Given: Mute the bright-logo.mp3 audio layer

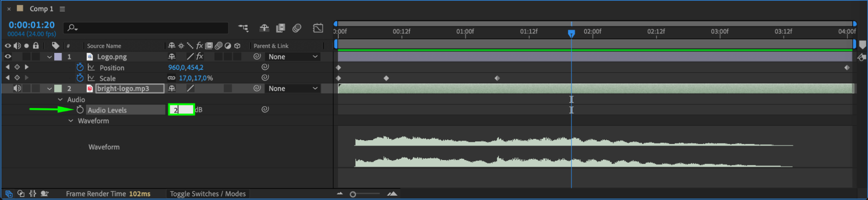Looking at the screenshot, I should click(17, 89).
